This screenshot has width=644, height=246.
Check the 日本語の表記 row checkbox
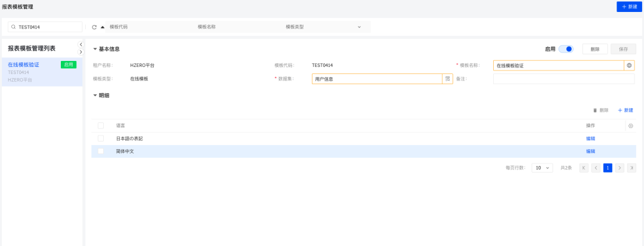pos(101,139)
